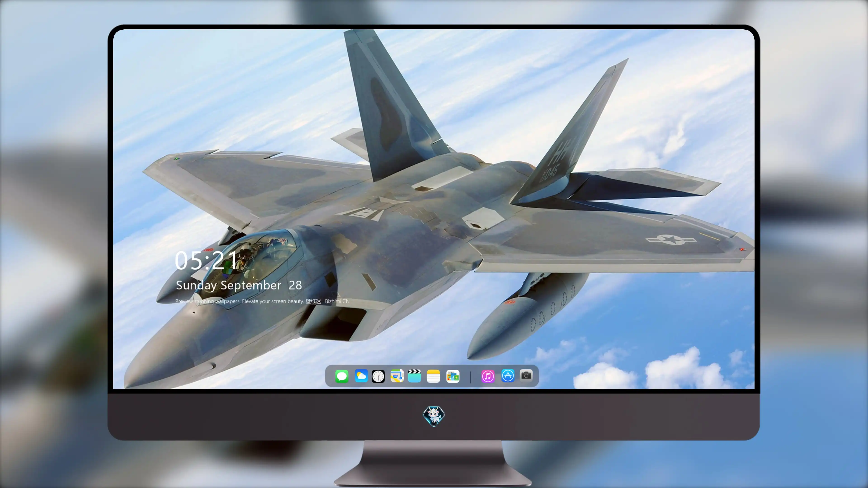Open the Camera app in the dock
Screen dimensions: 868x488
pyautogui.click(x=526, y=375)
